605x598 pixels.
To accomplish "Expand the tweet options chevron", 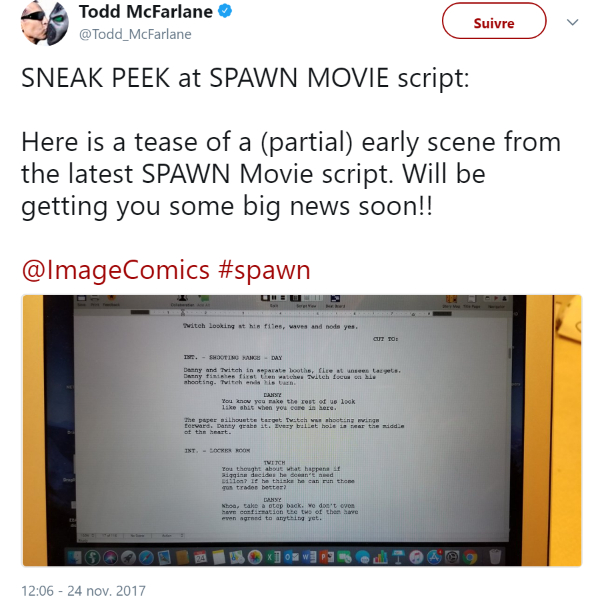I will coord(573,22).
